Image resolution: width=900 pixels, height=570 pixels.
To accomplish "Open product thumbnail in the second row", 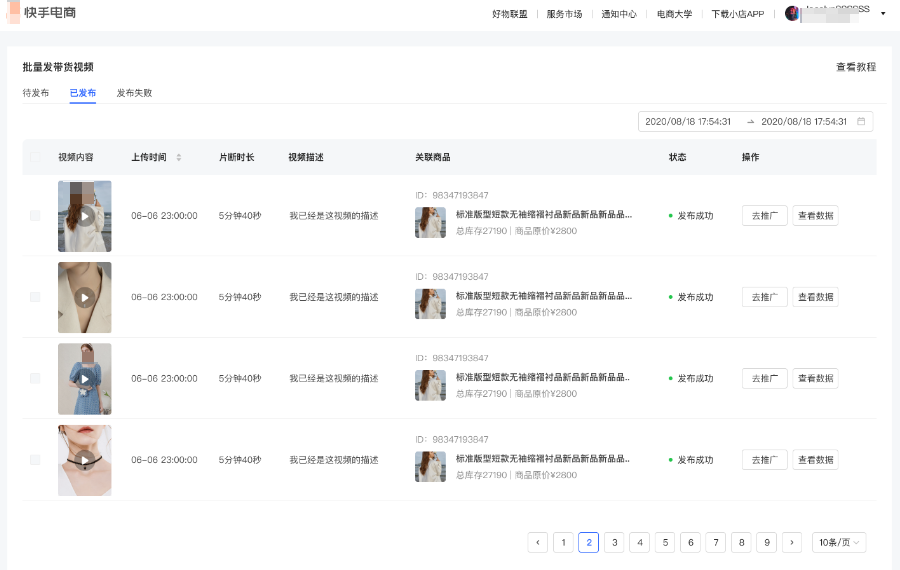I will (430, 304).
